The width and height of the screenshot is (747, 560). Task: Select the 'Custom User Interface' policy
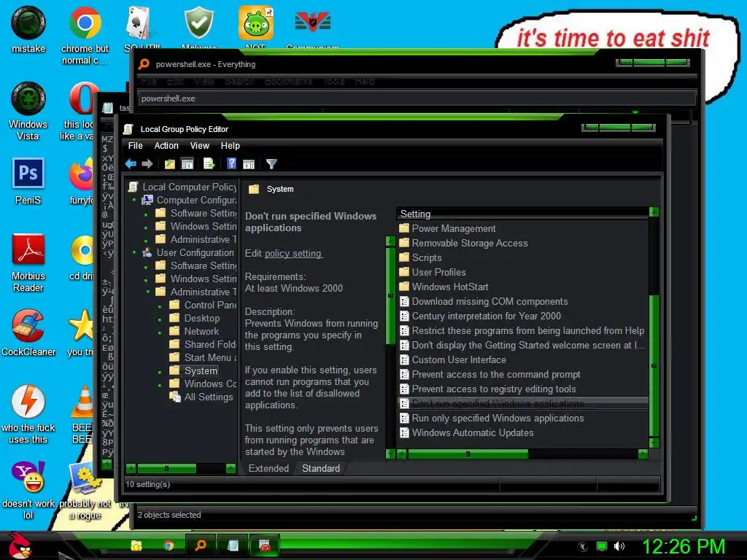click(459, 359)
